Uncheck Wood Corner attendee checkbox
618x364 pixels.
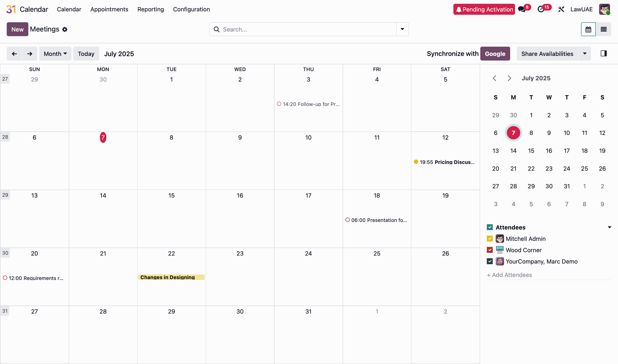pos(490,250)
